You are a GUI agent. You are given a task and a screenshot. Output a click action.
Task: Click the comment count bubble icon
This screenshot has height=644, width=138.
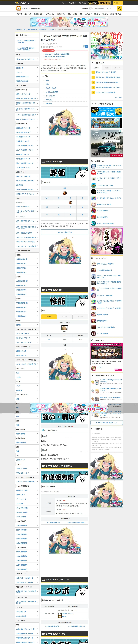pyautogui.click(x=85, y=47)
